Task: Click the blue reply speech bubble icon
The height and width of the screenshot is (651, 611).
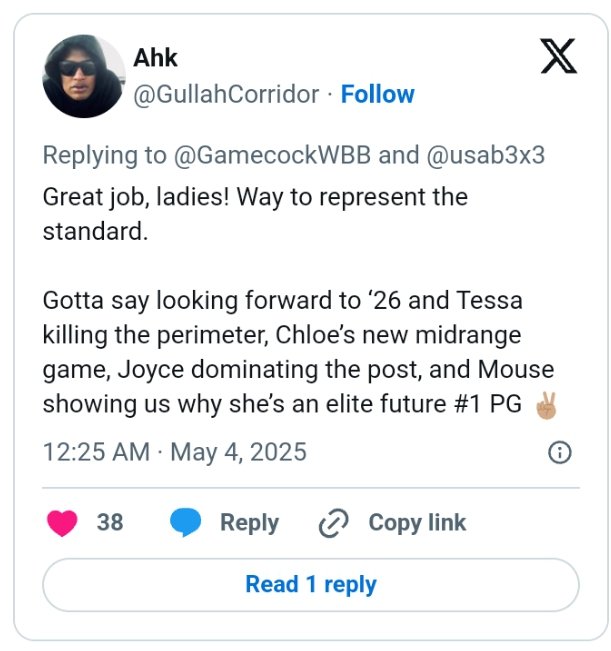Action: 185,522
